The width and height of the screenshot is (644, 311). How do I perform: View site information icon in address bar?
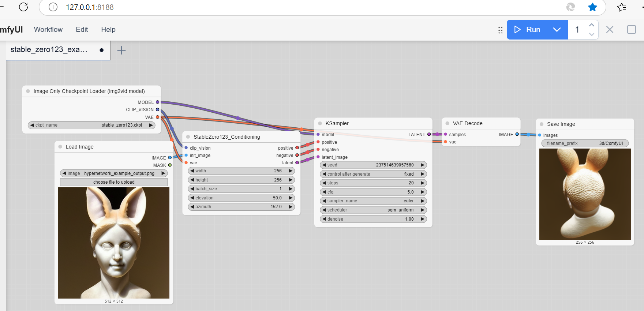(x=53, y=7)
